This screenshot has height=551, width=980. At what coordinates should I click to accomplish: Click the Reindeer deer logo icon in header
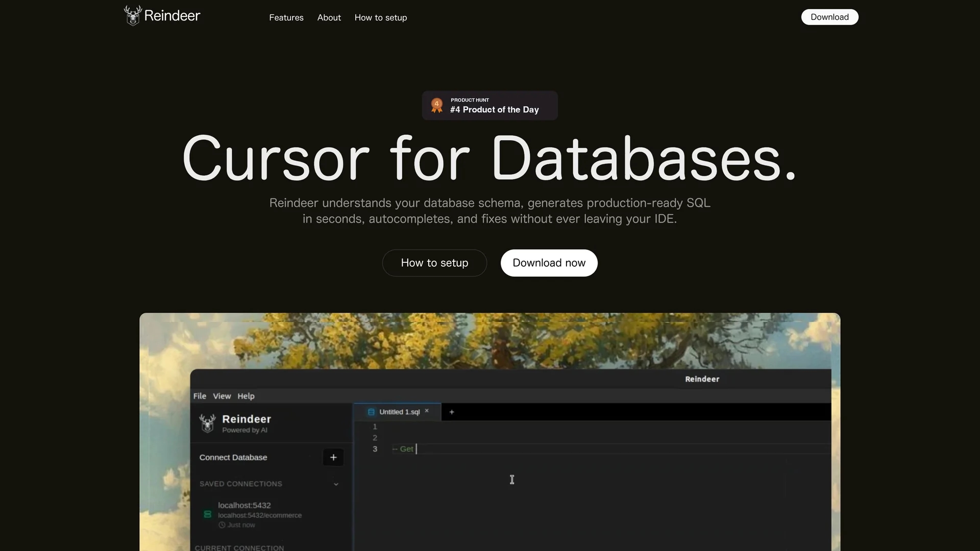tap(133, 15)
